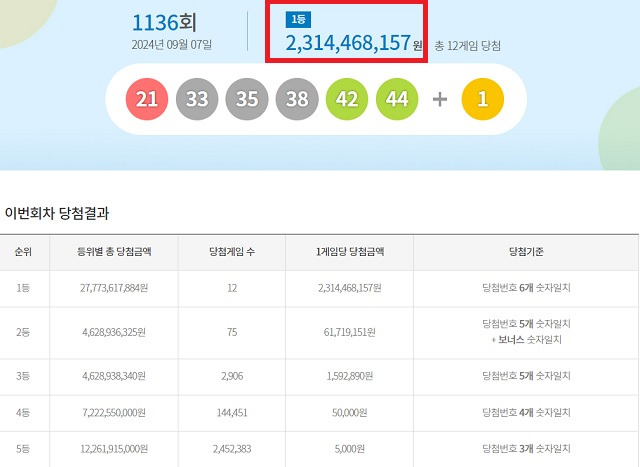This screenshot has width=640, height=467.
Task: Click the winning game count 75
Action: coord(232,332)
